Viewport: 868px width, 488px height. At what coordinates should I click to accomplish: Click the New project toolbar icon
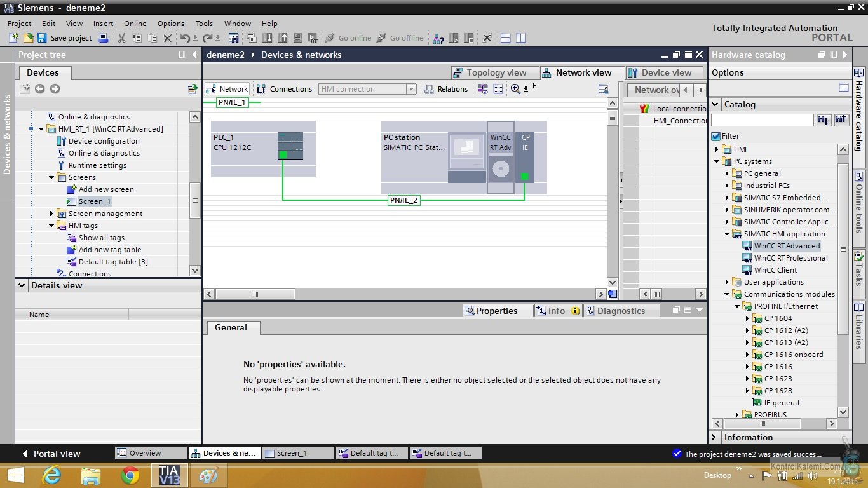click(13, 38)
